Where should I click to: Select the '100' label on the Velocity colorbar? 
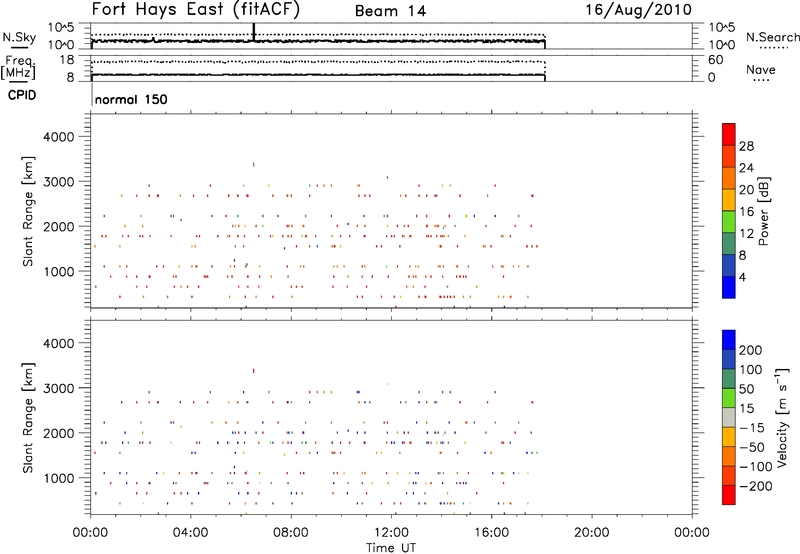click(751, 369)
